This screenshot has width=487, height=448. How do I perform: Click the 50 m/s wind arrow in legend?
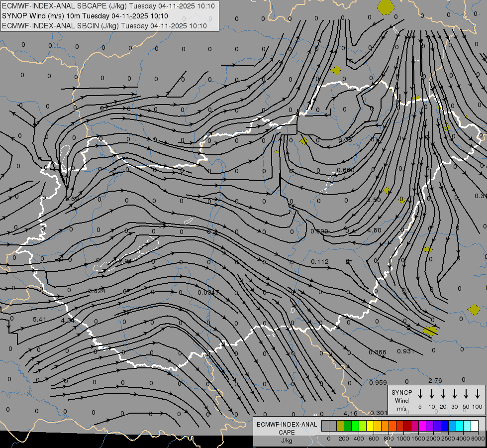point(466,394)
